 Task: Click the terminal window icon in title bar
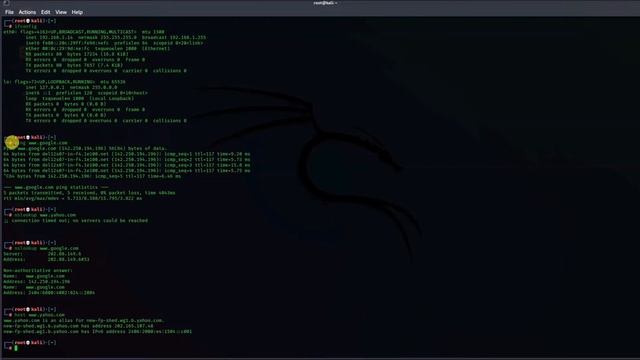[6, 3]
